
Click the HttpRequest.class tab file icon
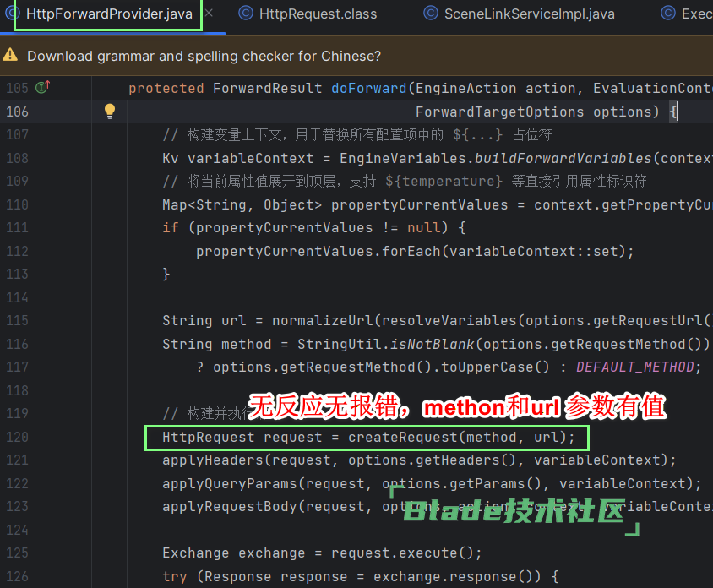246,14
